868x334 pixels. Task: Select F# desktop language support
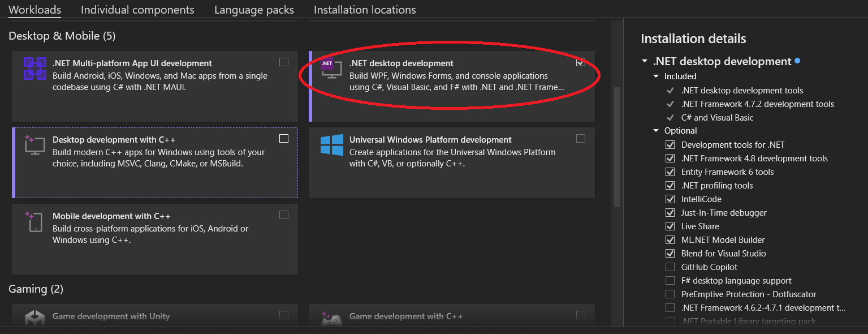point(670,280)
